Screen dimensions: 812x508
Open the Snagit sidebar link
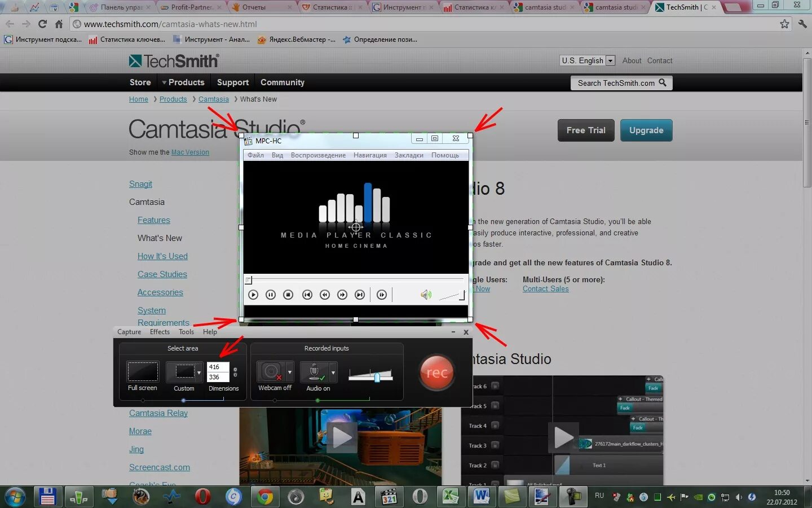(x=140, y=184)
